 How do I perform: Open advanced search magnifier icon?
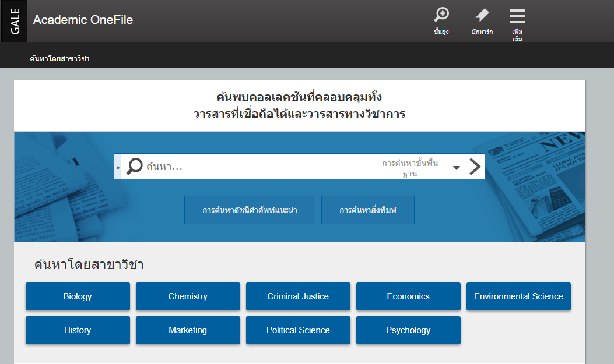[441, 15]
